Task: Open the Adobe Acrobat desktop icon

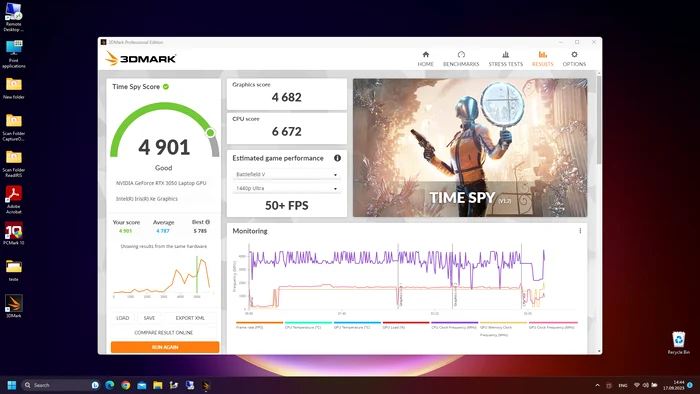Action: 14,200
